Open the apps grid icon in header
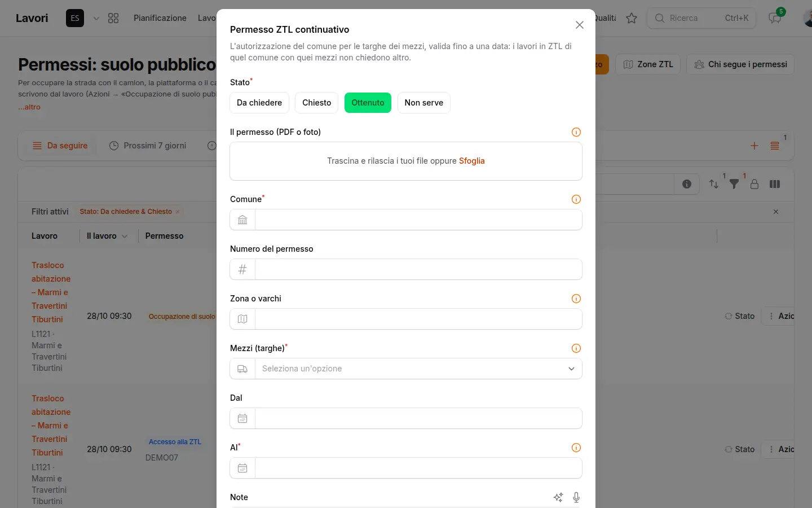Screen dimensions: 812x508 click(113, 18)
